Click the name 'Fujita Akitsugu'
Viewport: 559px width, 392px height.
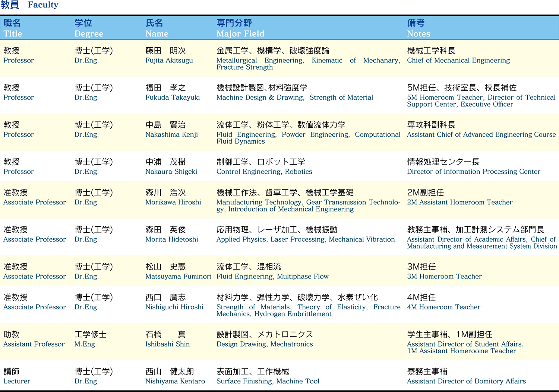[169, 60]
